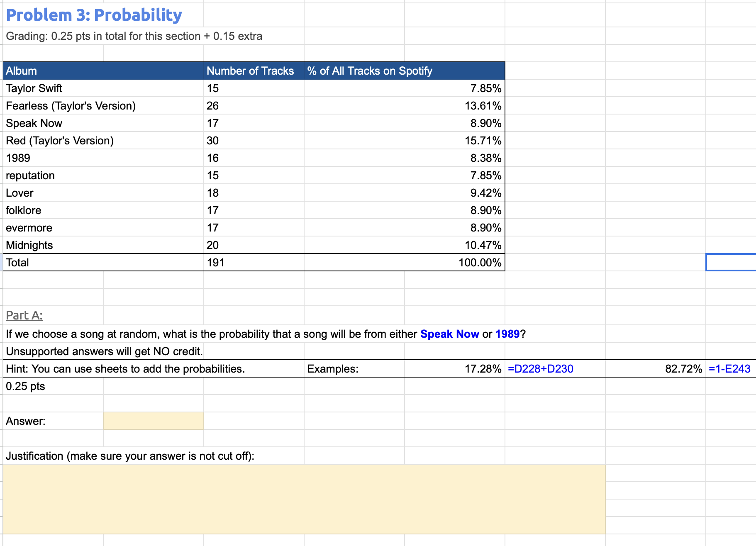Click the total track count 191
Image resolution: width=756 pixels, height=546 pixels.
click(x=254, y=263)
